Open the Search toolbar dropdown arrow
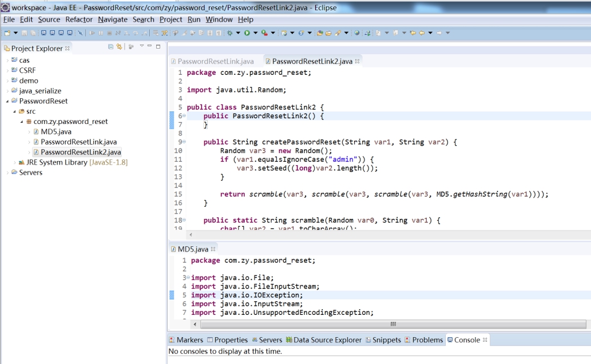Image resolution: width=591 pixels, height=364 pixels. pyautogui.click(x=346, y=33)
